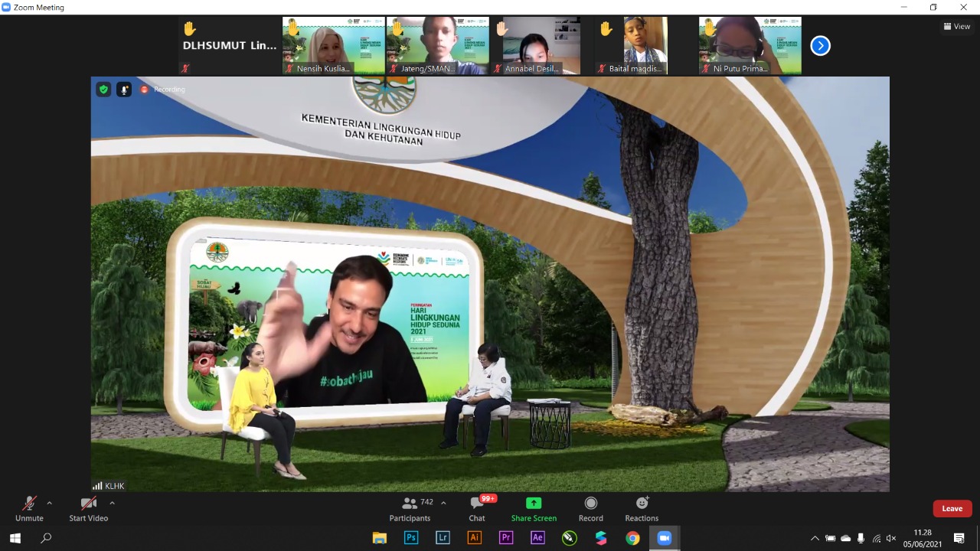Show next page of participant thumbnails
Screen dimensions: 980x551
[820, 46]
